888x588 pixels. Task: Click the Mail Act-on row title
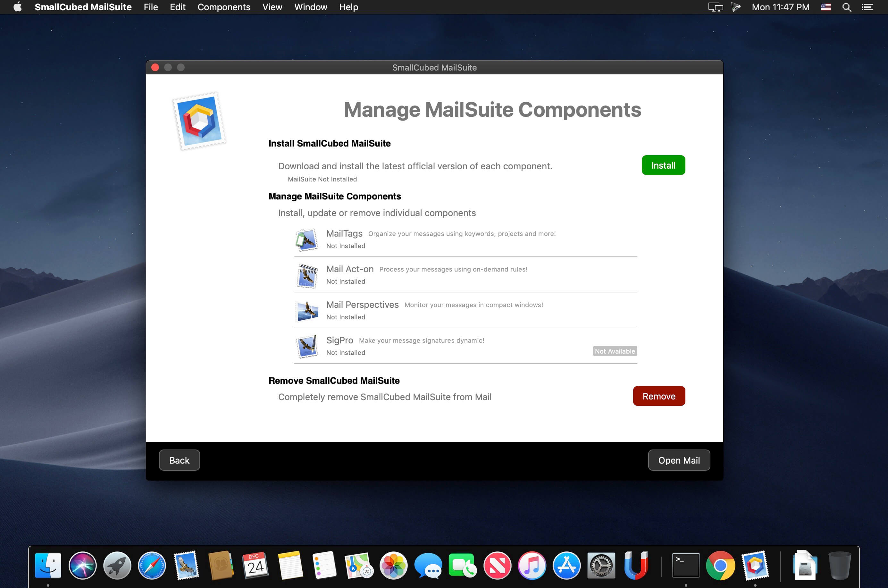(350, 269)
